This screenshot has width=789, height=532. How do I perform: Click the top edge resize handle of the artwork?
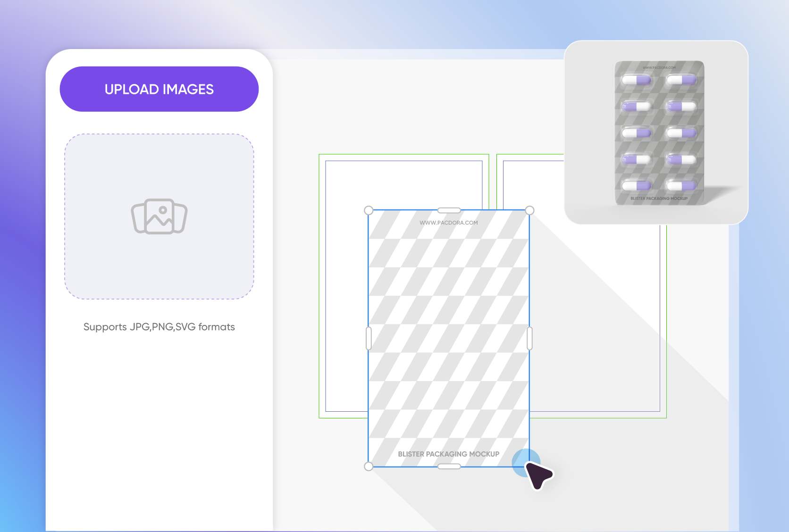[x=449, y=210]
